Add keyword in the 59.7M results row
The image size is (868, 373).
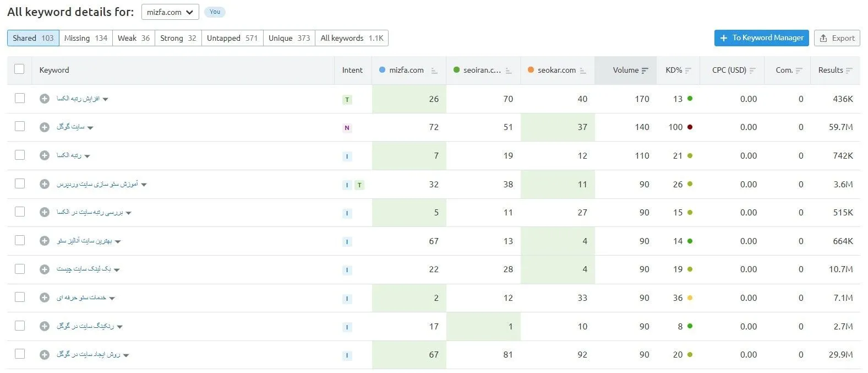[45, 127]
